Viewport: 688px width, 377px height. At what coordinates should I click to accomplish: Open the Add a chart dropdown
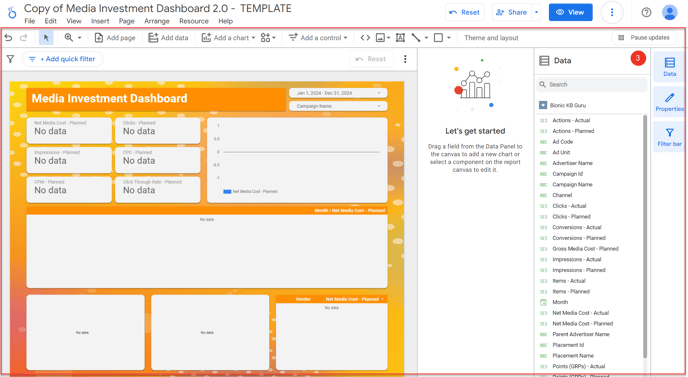(229, 38)
